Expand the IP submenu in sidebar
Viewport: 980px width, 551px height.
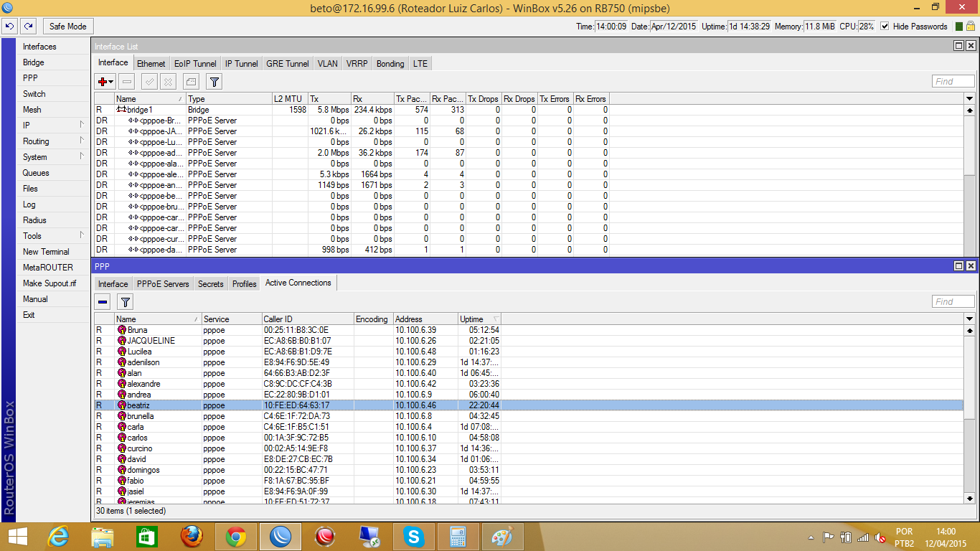(x=82, y=125)
